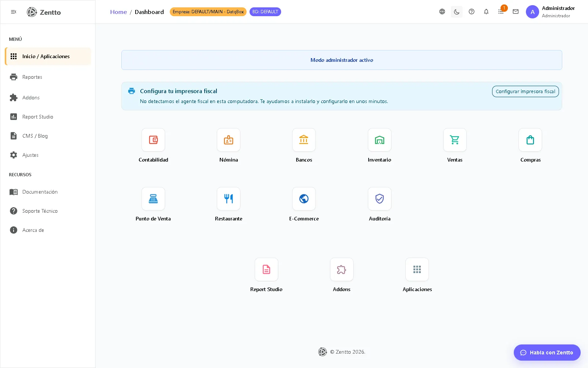The width and height of the screenshot is (588, 368).
Task: Click the Zentto 2026 copyright footer text
Action: pos(347,352)
